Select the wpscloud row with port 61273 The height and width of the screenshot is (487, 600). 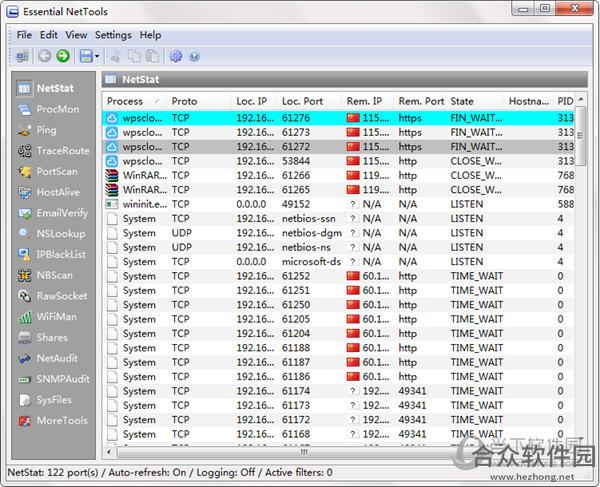[338, 132]
